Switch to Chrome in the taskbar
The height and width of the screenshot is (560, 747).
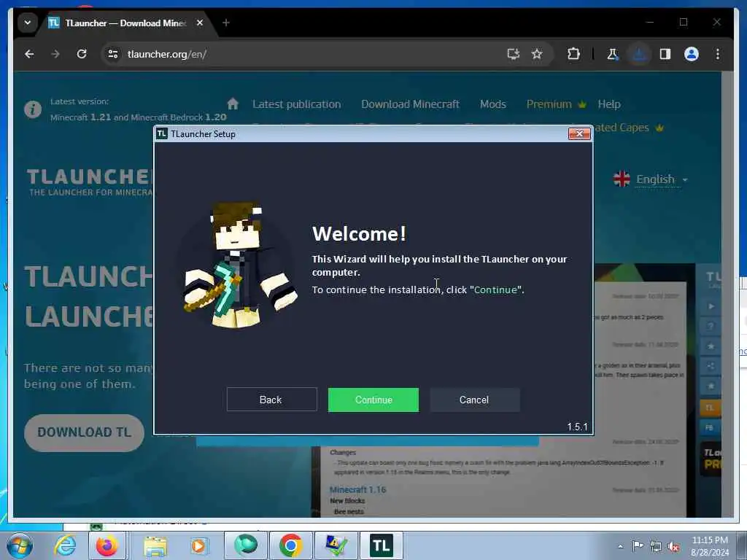point(291,545)
